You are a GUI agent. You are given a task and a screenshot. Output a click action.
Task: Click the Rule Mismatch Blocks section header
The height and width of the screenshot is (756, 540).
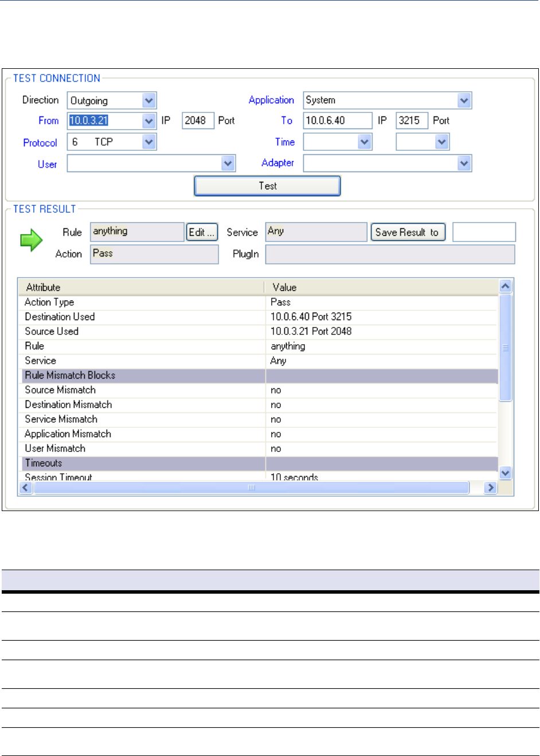pos(259,376)
